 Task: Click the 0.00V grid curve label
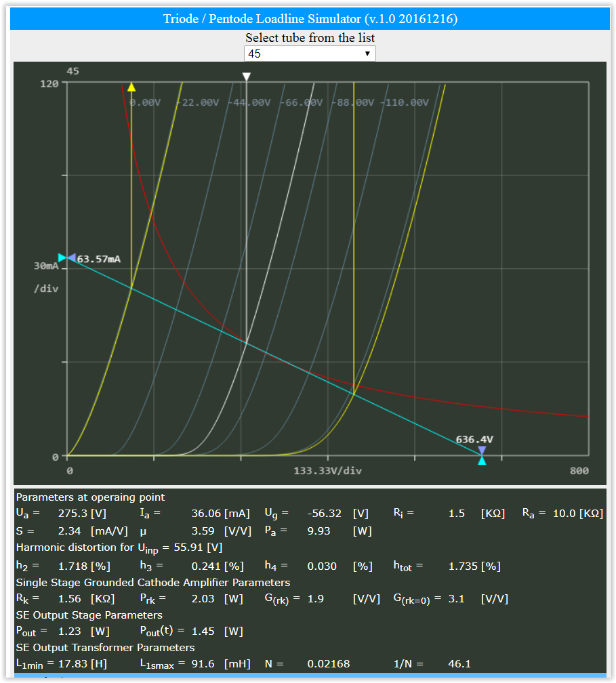pos(146,102)
